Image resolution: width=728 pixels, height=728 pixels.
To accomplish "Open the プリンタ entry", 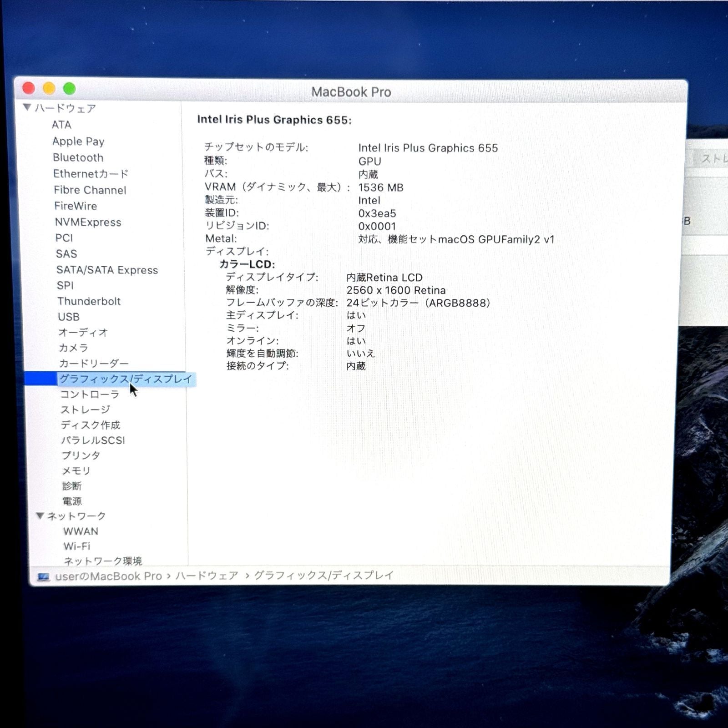I will [81, 455].
